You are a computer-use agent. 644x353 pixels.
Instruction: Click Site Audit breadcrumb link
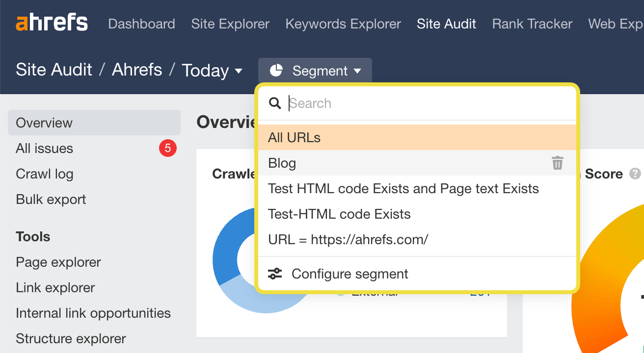(54, 70)
